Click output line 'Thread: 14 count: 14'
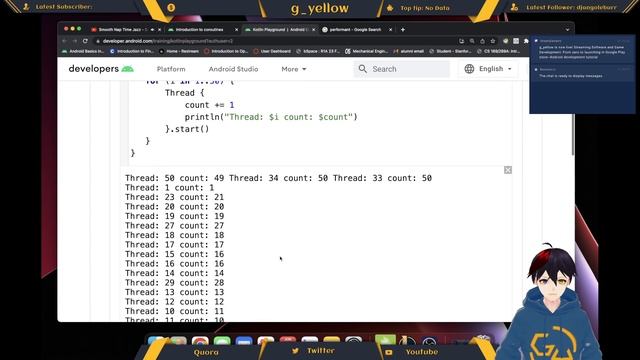640x360 pixels. point(174,273)
